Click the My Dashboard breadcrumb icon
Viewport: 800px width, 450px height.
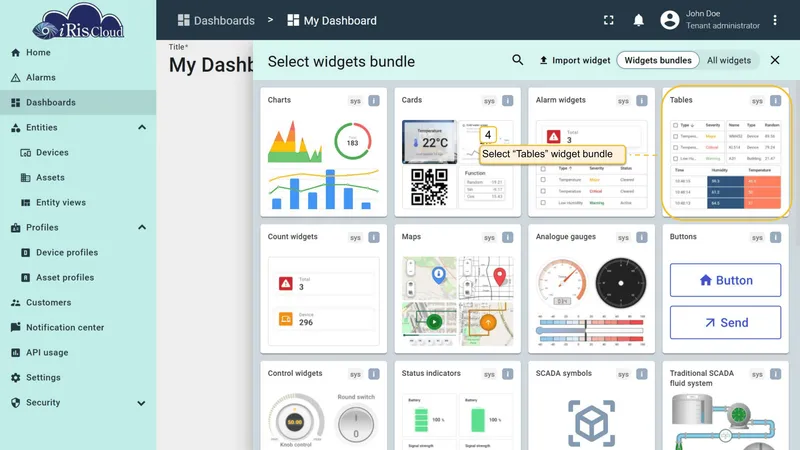(x=293, y=20)
